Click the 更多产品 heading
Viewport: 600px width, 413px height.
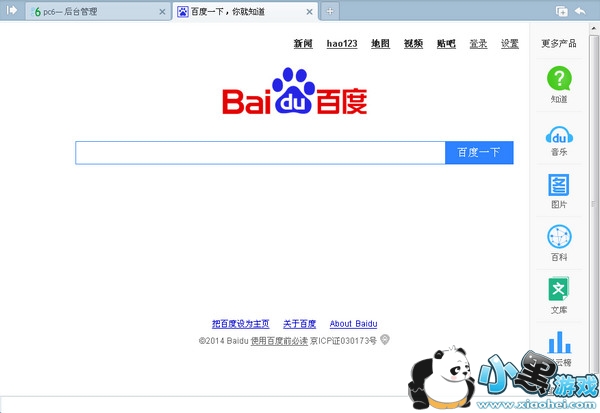(x=559, y=43)
